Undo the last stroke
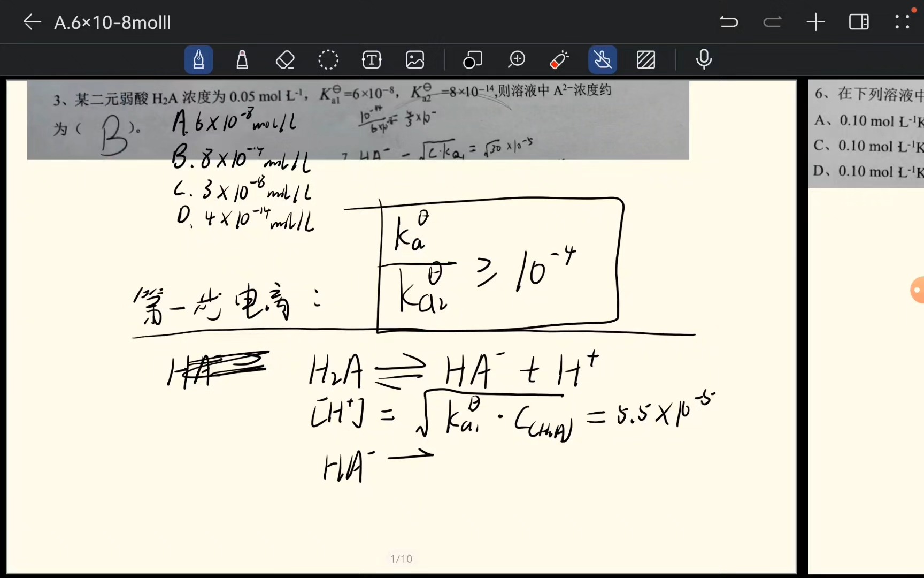 pos(728,22)
